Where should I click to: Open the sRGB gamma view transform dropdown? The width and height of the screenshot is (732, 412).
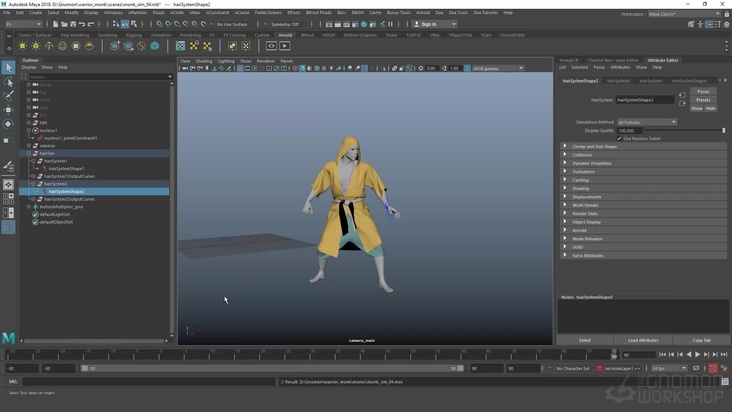coord(498,69)
